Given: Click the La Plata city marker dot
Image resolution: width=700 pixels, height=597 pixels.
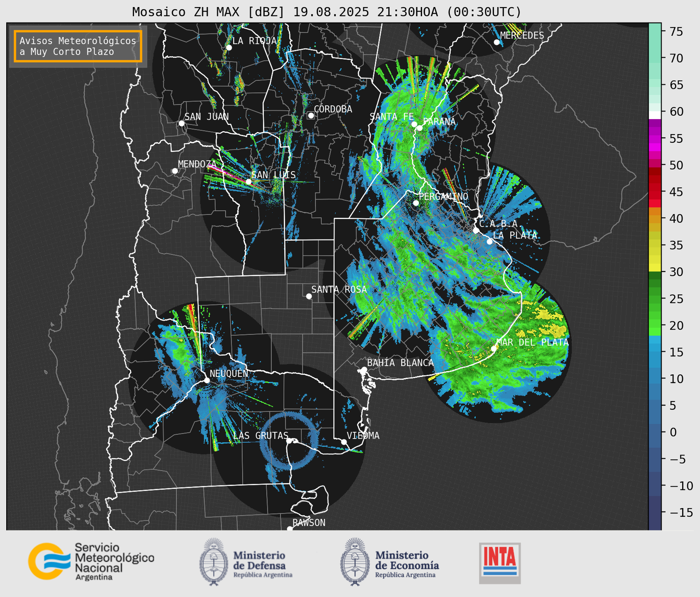Looking at the screenshot, I should (x=490, y=242).
